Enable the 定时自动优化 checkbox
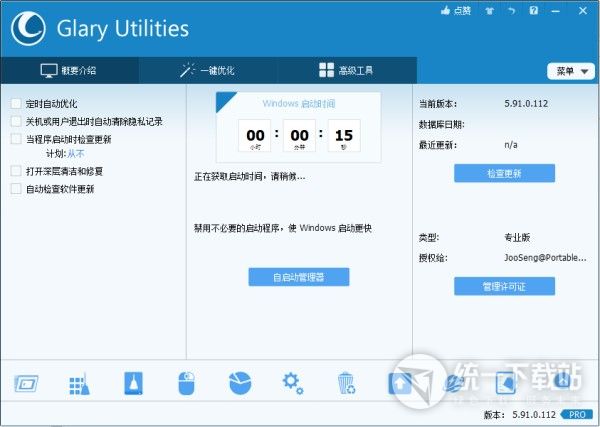This screenshot has height=427, width=600. point(16,104)
